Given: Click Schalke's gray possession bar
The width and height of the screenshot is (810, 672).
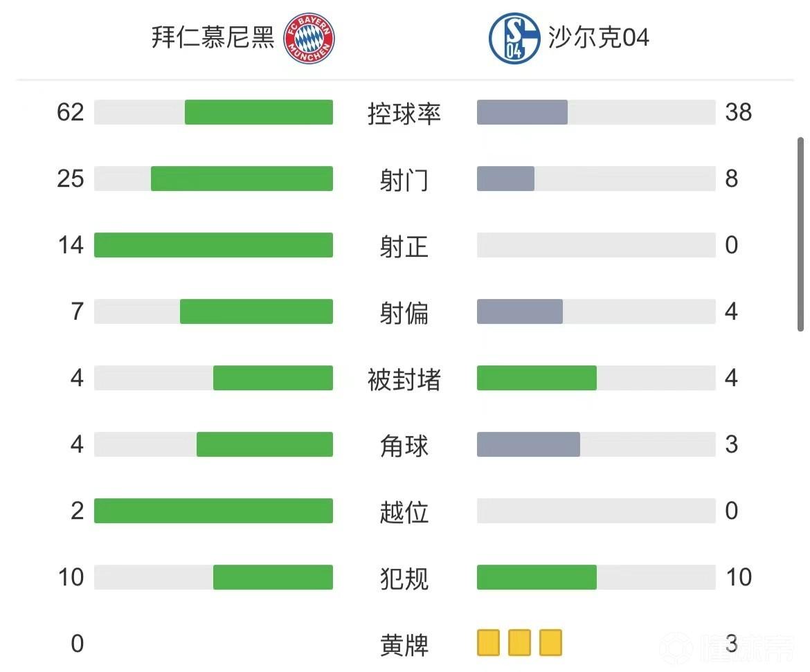Looking at the screenshot, I should [522, 112].
